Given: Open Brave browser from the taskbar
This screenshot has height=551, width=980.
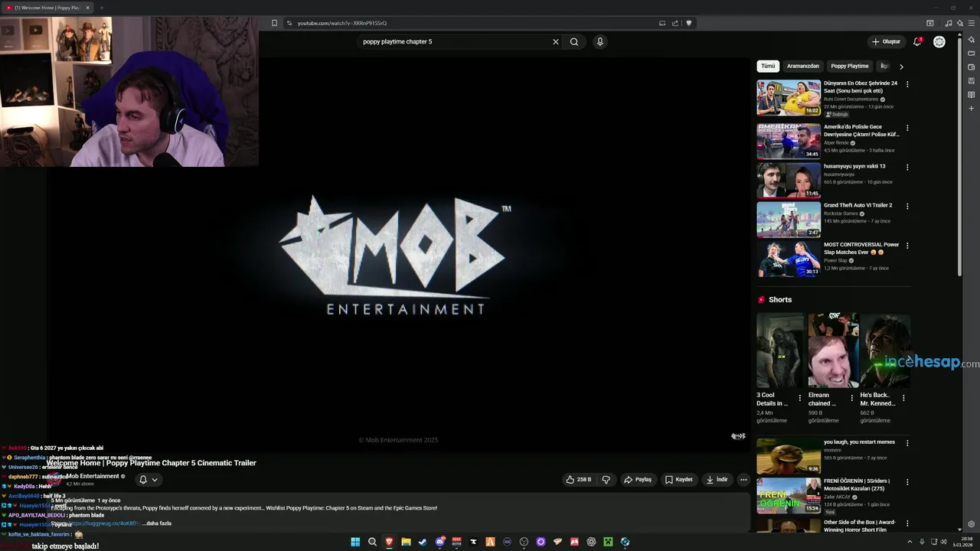Looking at the screenshot, I should click(389, 542).
